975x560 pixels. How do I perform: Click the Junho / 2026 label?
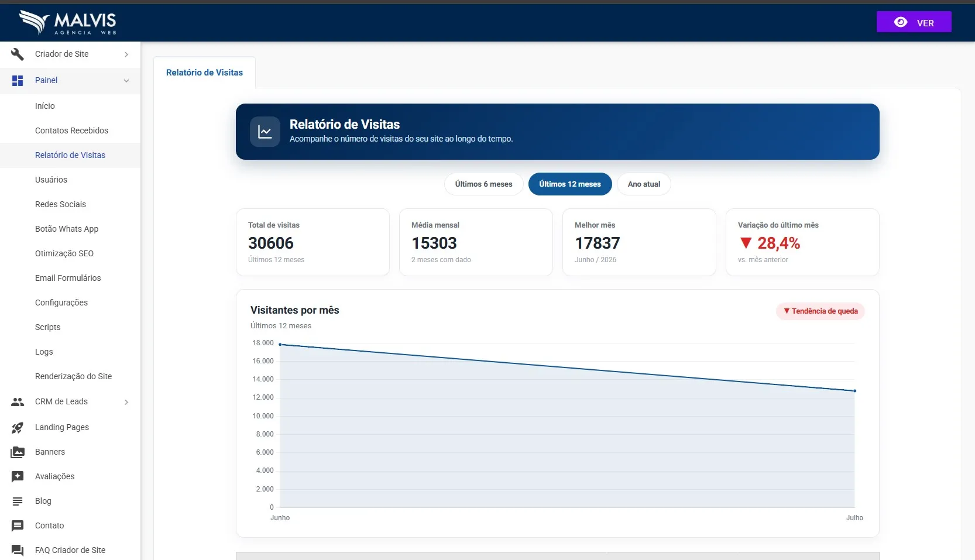coord(596,260)
